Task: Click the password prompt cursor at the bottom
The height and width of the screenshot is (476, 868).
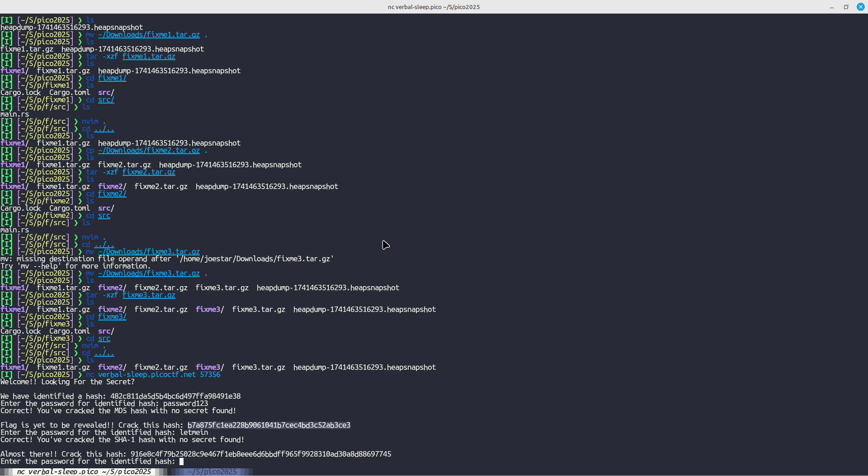Action: point(181,462)
